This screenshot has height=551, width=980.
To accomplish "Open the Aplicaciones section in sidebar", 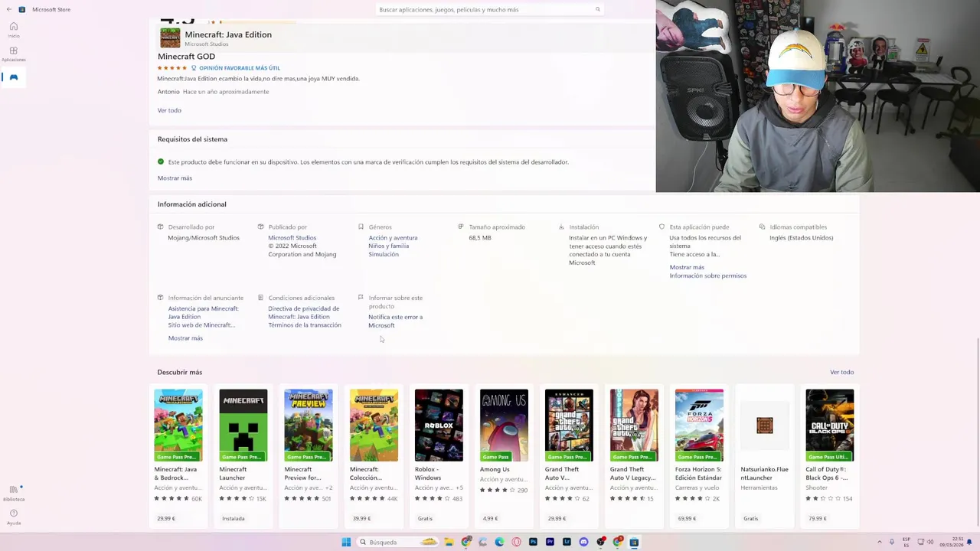I will 14,54.
